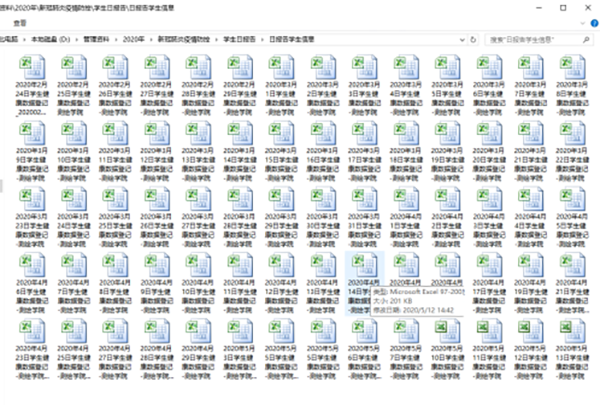Go to 新冠肺炎疫情防控 folder in breadcrumb

point(184,39)
